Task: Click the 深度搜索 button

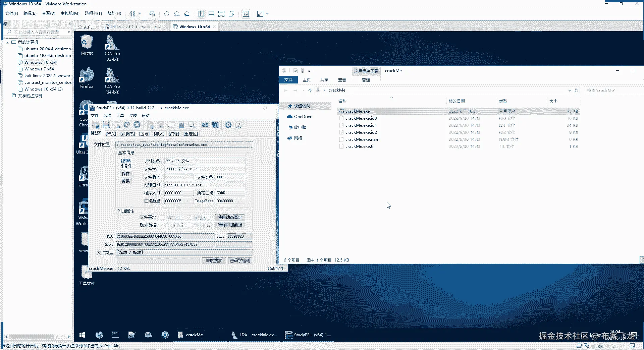Action: pyautogui.click(x=214, y=260)
